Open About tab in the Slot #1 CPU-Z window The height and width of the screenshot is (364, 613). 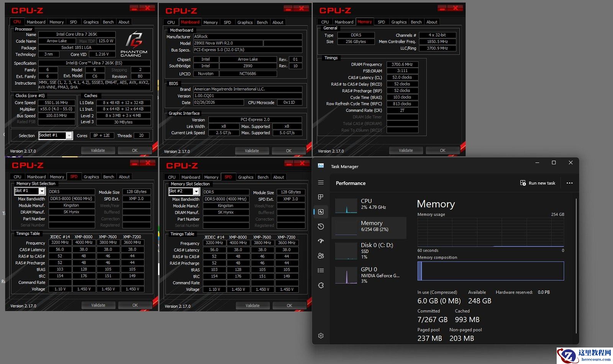[124, 177]
